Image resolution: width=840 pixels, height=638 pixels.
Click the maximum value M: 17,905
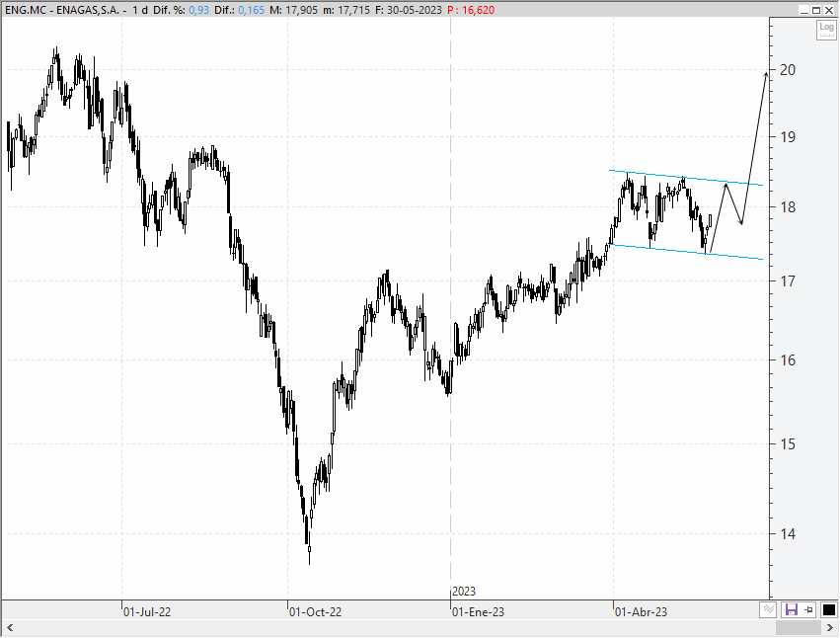pyautogui.click(x=293, y=10)
